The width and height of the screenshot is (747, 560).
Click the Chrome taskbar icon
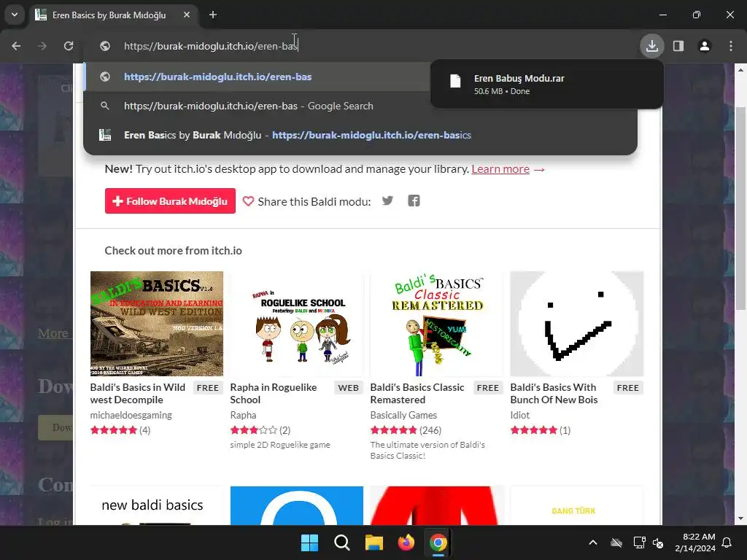pyautogui.click(x=438, y=542)
